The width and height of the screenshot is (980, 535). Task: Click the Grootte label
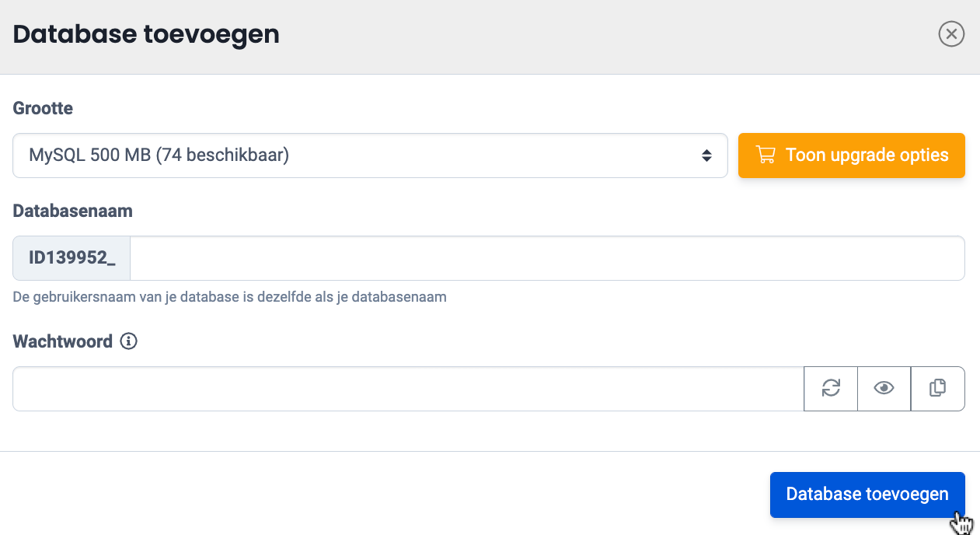click(x=43, y=109)
